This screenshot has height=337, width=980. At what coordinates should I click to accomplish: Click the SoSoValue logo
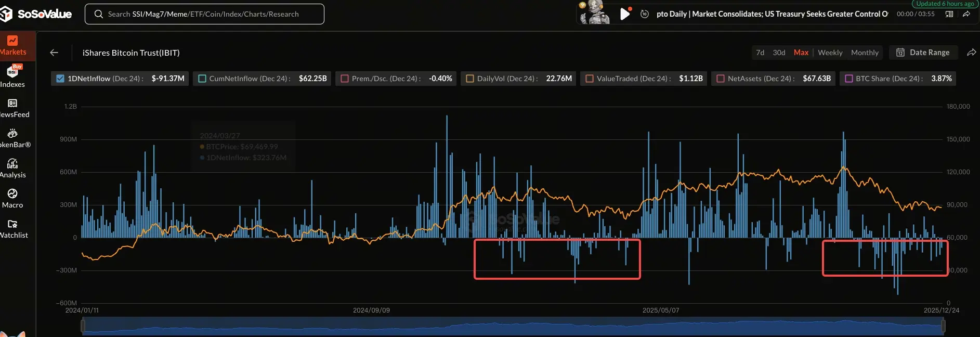[x=36, y=14]
